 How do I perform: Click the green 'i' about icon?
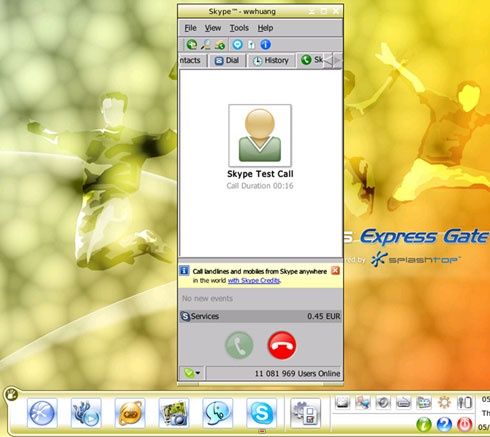click(424, 424)
